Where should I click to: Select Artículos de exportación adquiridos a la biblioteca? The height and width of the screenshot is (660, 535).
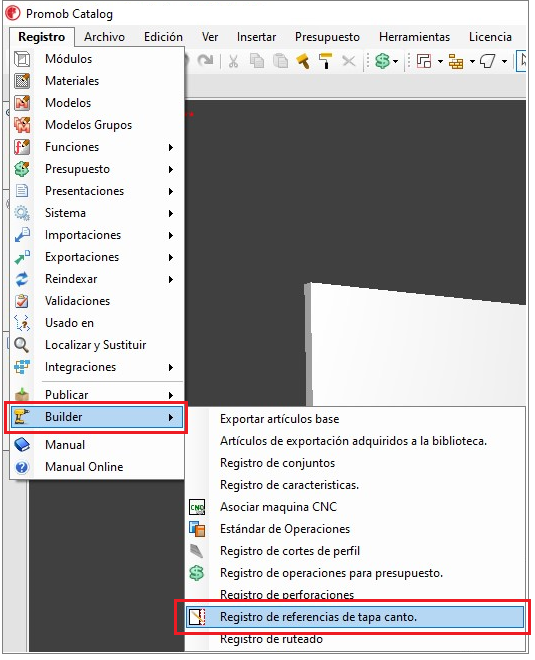(x=356, y=441)
